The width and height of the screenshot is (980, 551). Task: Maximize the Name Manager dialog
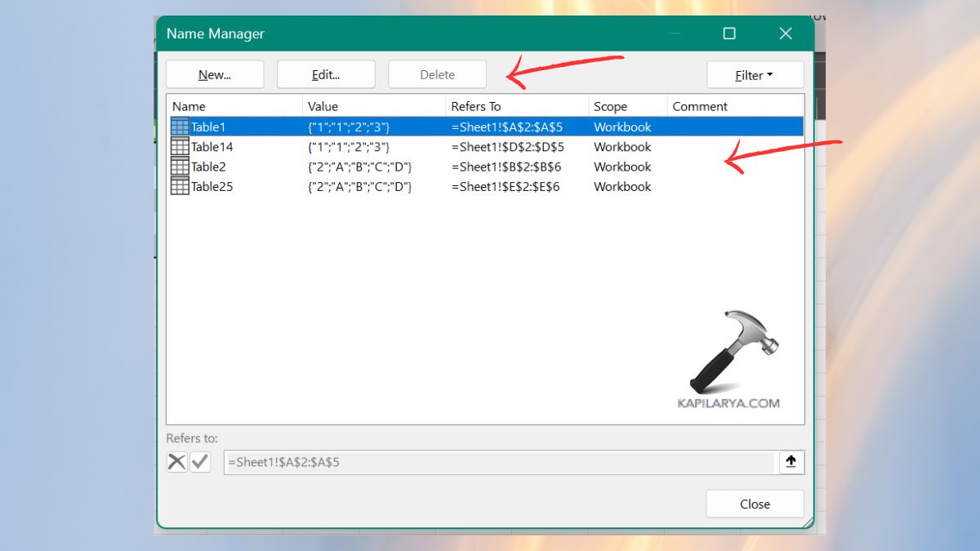(729, 33)
